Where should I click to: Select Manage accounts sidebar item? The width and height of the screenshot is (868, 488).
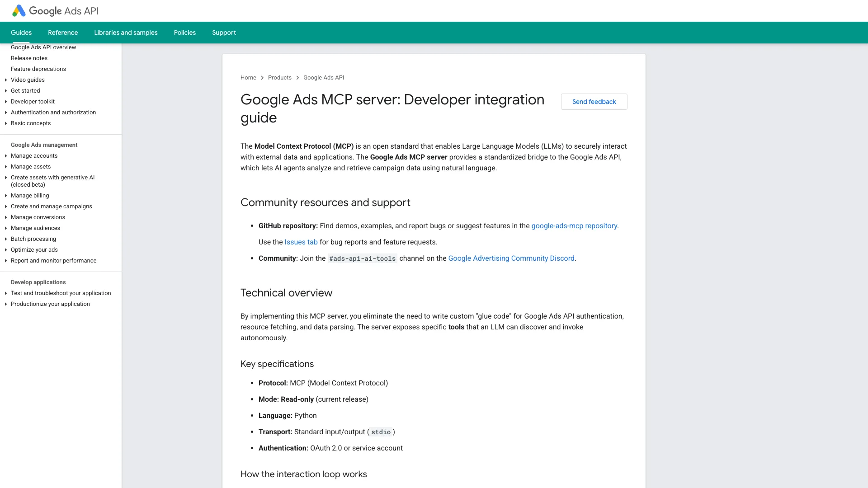(34, 156)
